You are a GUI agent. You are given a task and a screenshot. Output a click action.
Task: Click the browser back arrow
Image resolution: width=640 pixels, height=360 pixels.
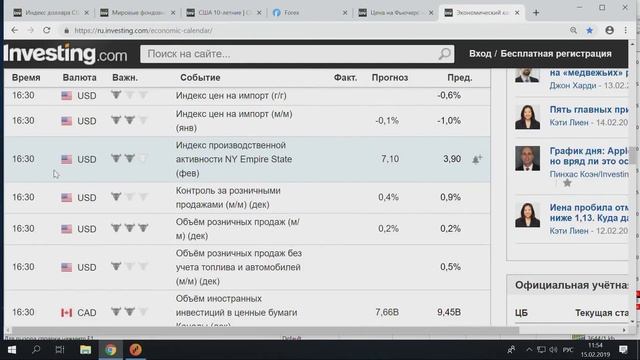point(15,30)
